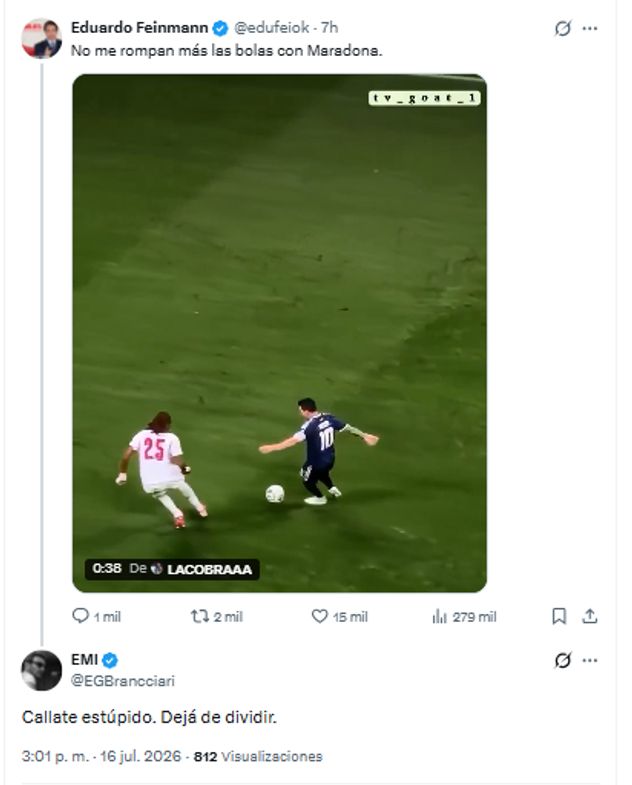632x785 pixels.
Task: Like the tweet with the heart icon
Action: tap(320, 616)
